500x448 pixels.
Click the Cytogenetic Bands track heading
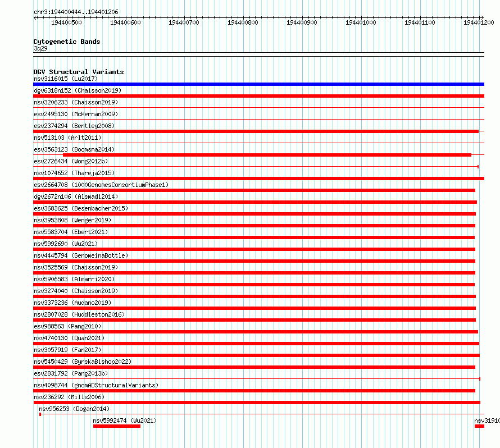tap(67, 42)
